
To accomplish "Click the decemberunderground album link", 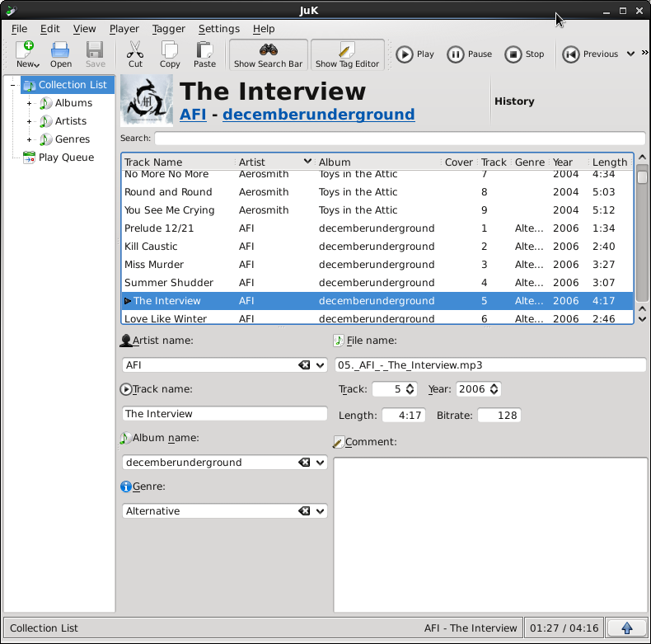I will coord(318,115).
